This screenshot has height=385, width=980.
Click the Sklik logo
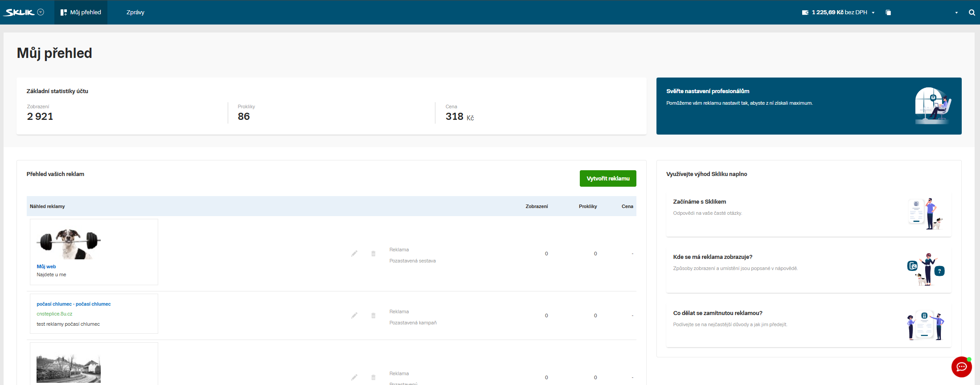[x=19, y=12]
